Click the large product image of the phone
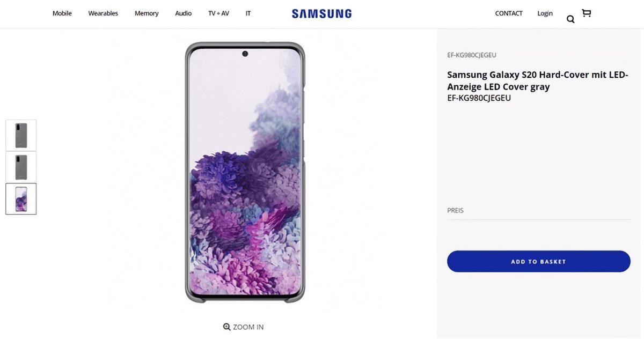 243,172
